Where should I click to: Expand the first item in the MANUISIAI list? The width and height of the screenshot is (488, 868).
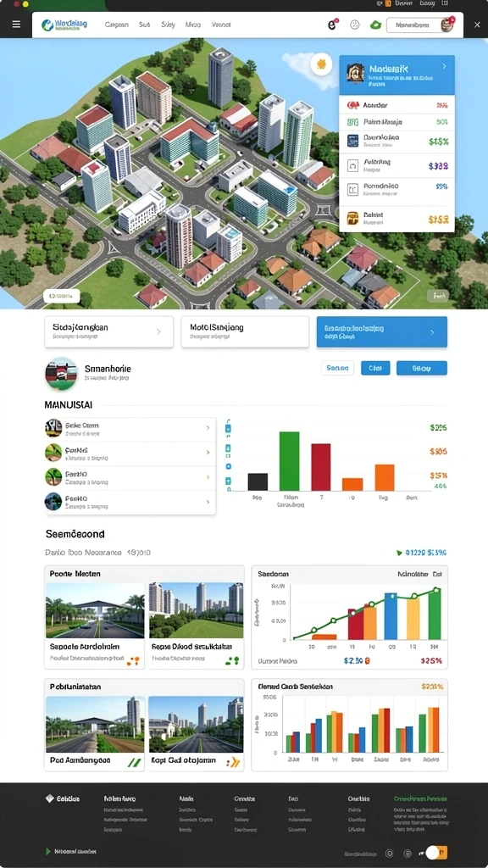[x=130, y=429]
